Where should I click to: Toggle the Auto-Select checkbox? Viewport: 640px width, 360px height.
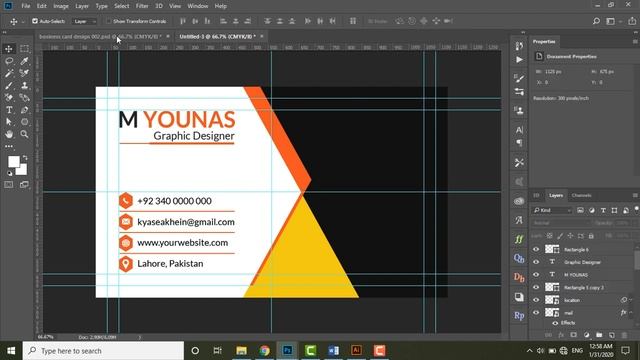(x=35, y=21)
